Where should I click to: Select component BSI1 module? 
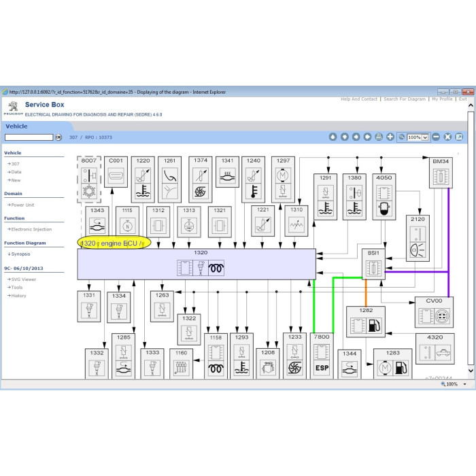[x=373, y=264]
